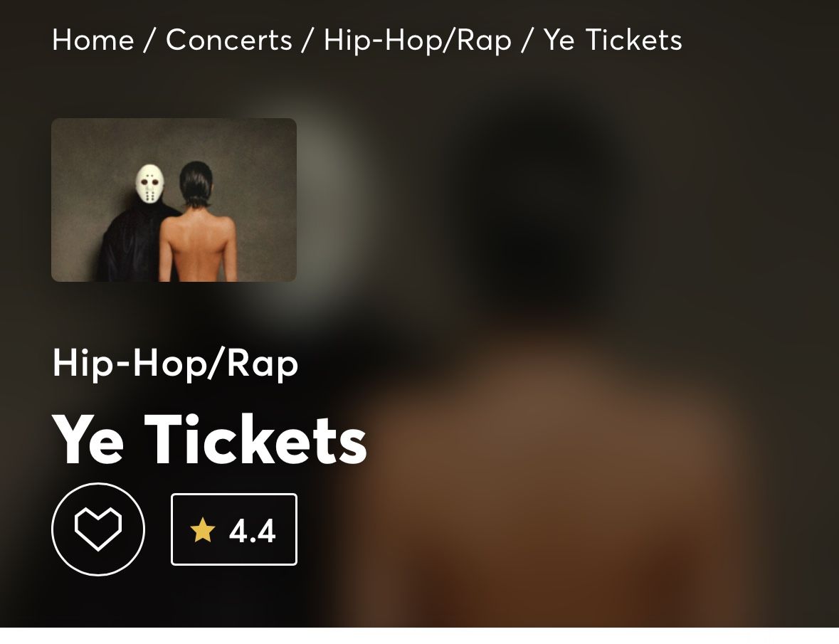
Task: Open the artist thumbnail image
Action: 174,199
